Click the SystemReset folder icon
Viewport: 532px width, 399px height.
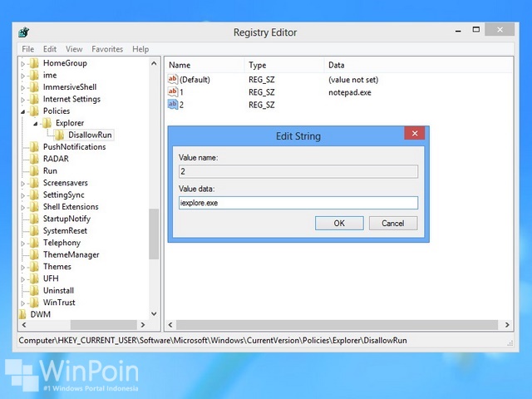click(34, 231)
